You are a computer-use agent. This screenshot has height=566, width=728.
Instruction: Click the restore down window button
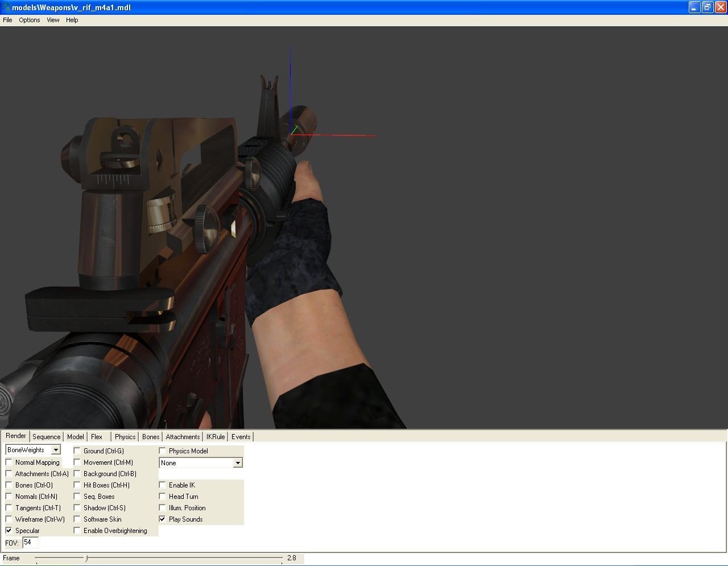(707, 7)
